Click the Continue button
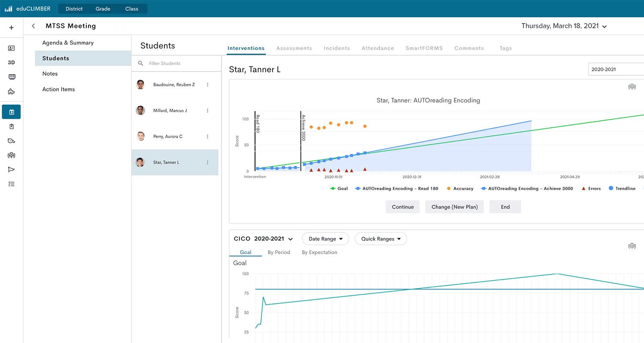The height and width of the screenshot is (343, 644). [x=402, y=207]
